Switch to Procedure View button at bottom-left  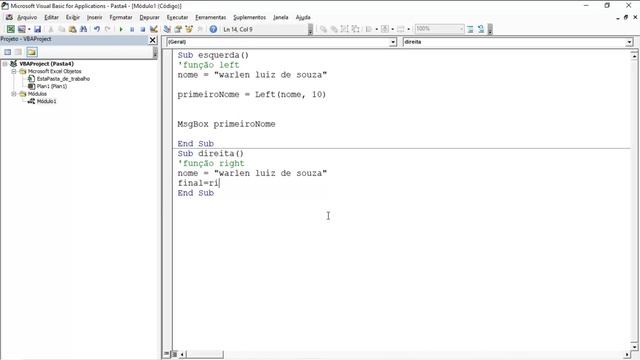click(x=167, y=354)
